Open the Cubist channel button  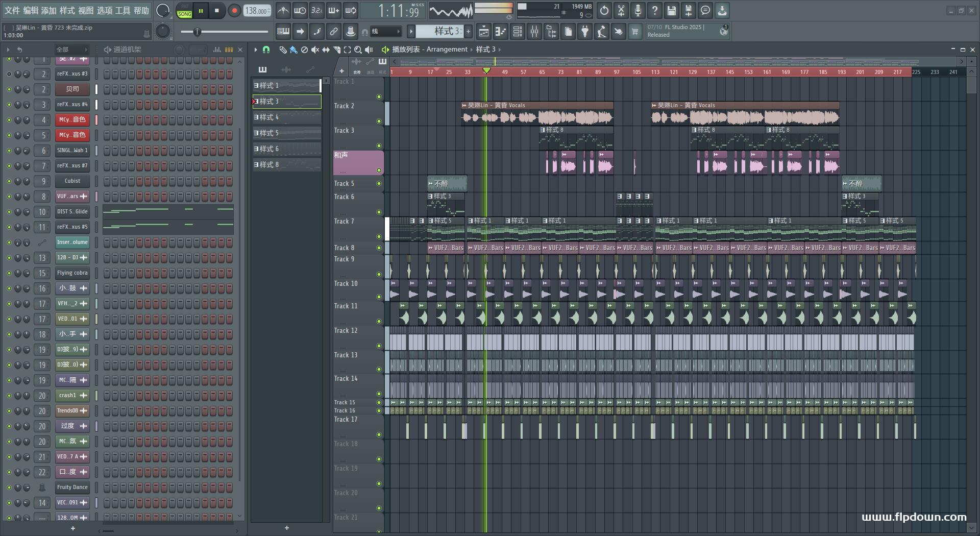pos(72,181)
